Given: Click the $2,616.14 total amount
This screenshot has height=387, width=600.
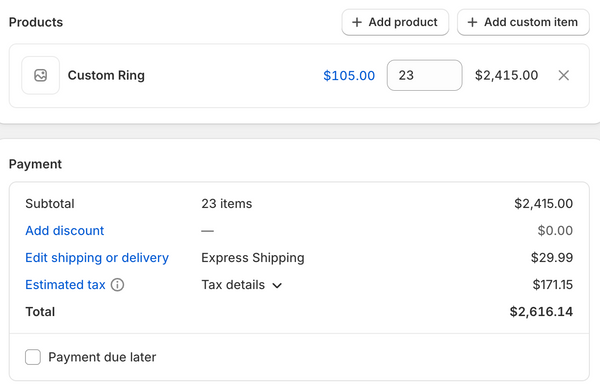Looking at the screenshot, I should pyautogui.click(x=541, y=312).
